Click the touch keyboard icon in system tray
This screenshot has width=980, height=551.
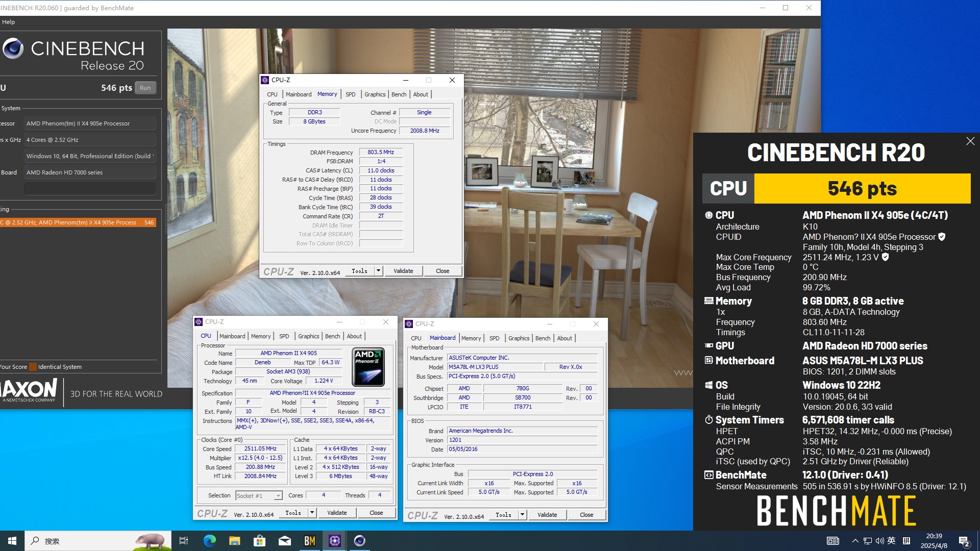832,541
